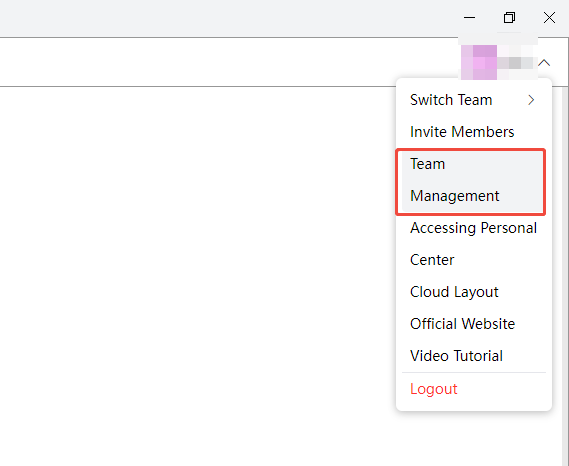Restore down the application window
The image size is (569, 466).
pos(509,17)
